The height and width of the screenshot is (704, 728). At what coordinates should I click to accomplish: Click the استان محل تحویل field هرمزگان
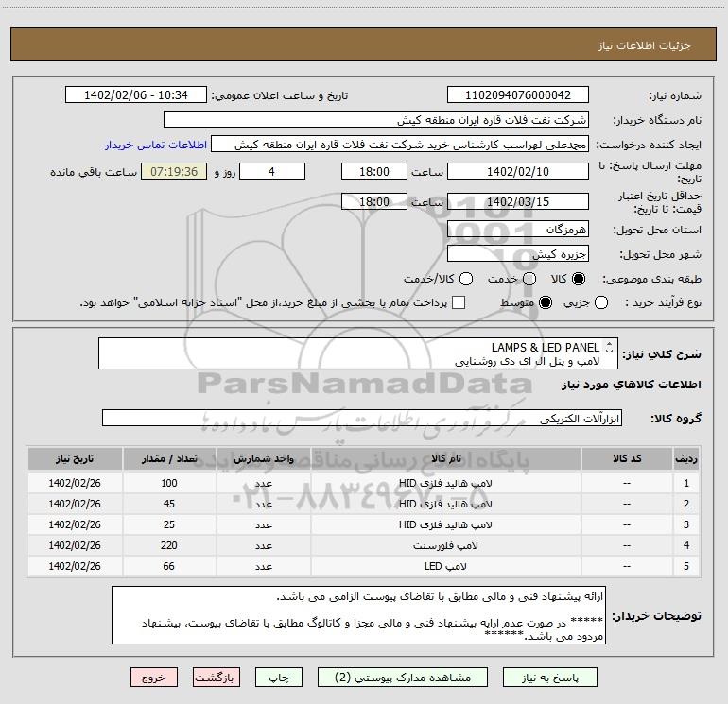518,230
